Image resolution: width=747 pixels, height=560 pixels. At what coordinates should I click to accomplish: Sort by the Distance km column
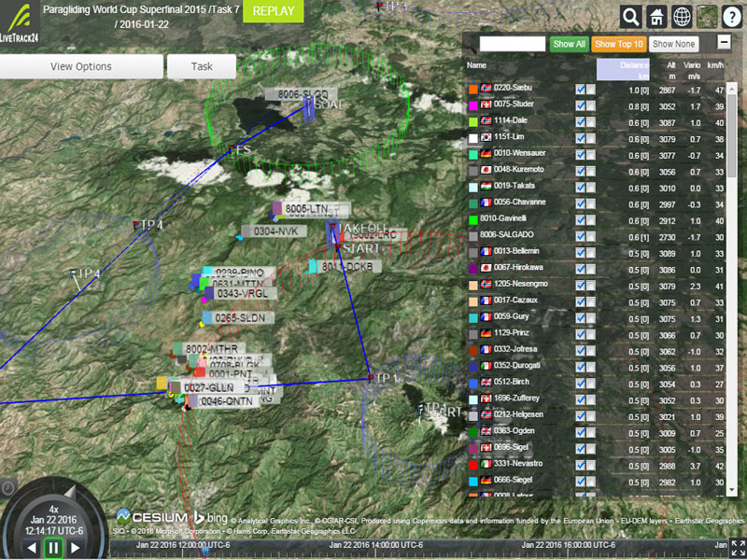pos(634,68)
